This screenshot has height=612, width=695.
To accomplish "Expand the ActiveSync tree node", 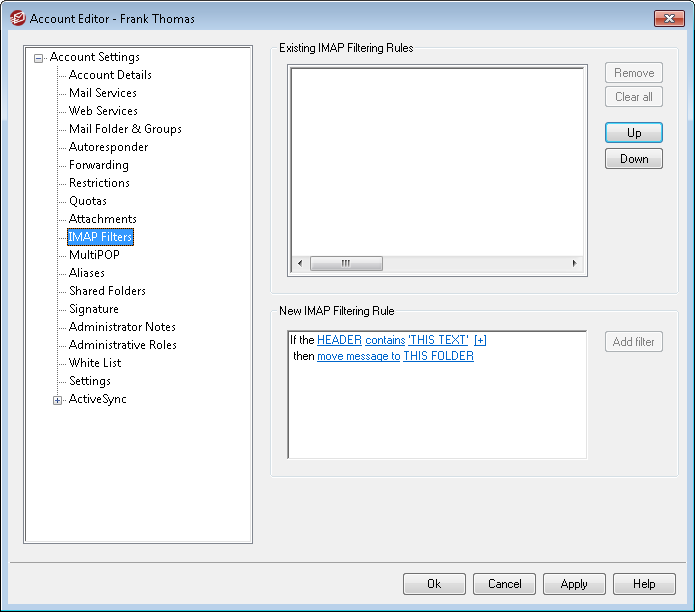I will (57, 400).
